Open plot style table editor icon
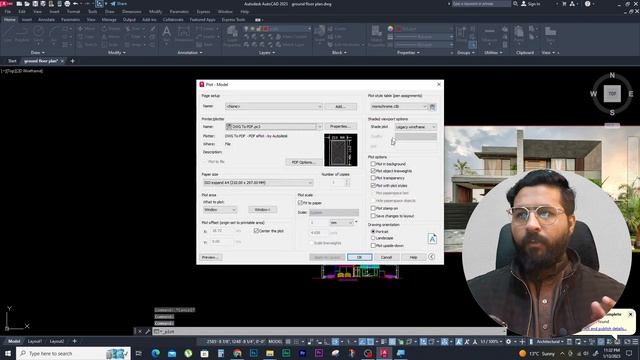This screenshot has width=640, height=360. point(433,107)
